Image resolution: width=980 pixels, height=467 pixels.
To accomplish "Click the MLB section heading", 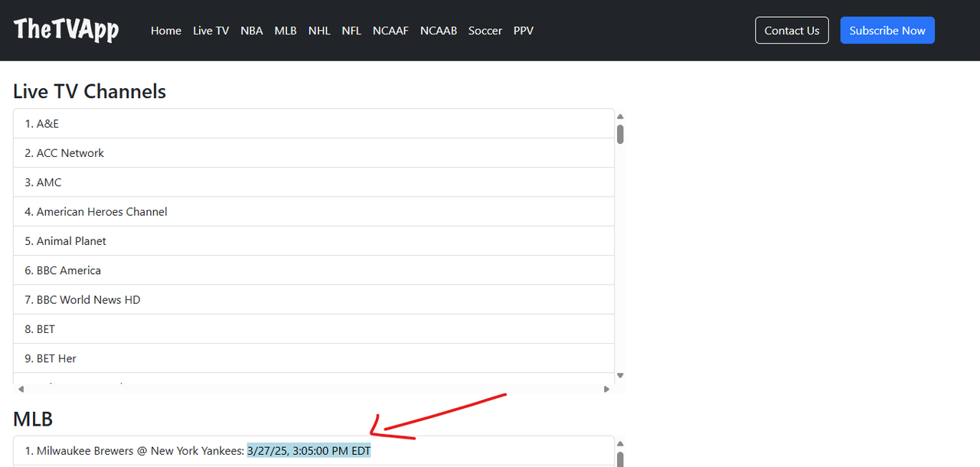I will (33, 419).
